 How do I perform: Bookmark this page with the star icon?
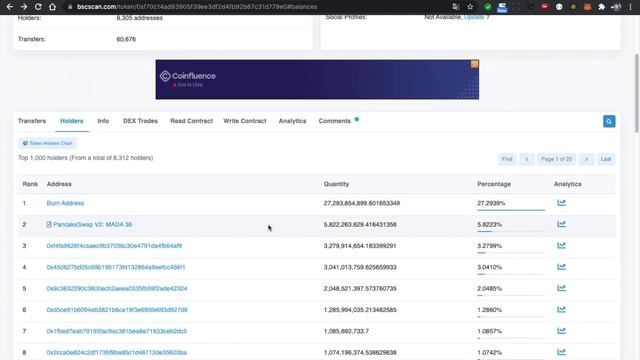[x=470, y=7]
